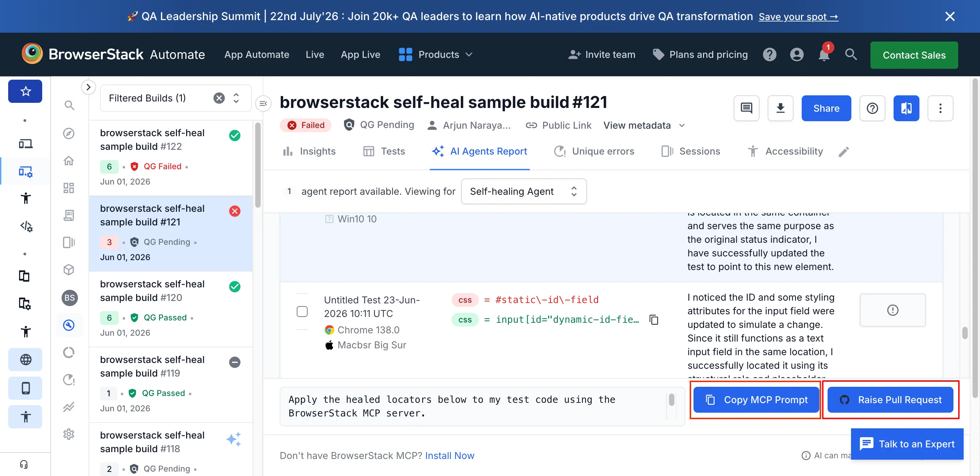980x476 pixels.
Task: Copy the healed dynamic-id locator
Action: (x=654, y=320)
